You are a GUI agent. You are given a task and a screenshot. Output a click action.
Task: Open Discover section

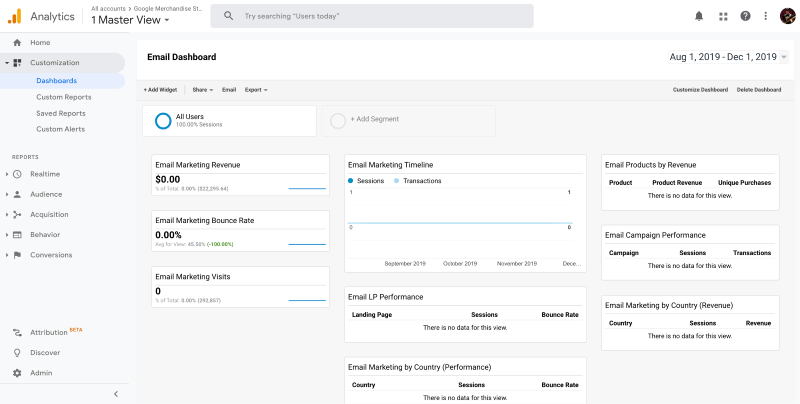45,352
